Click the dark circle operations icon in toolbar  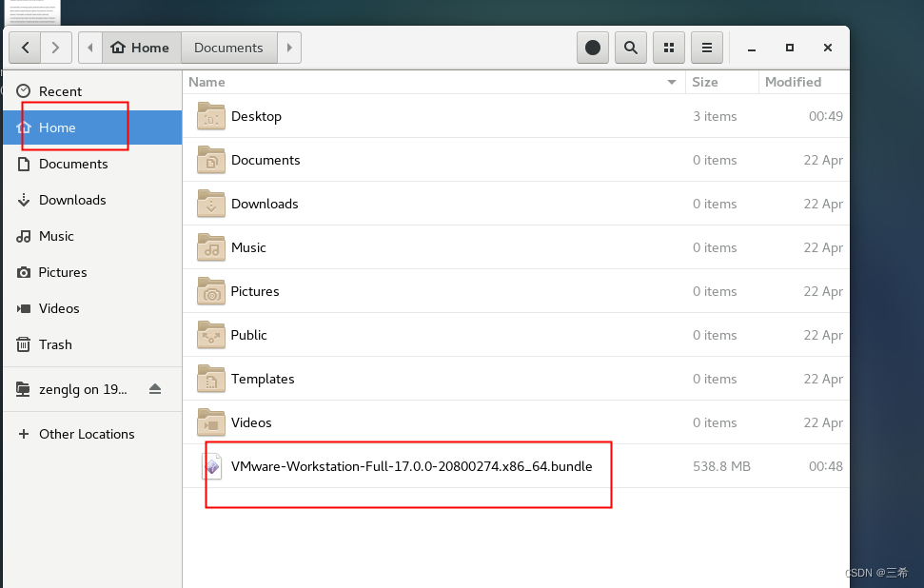[592, 47]
